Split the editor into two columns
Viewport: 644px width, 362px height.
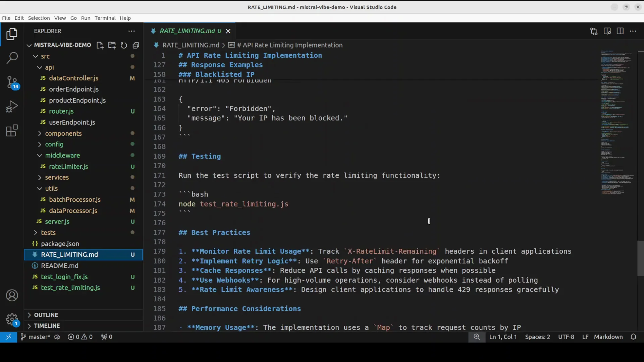(x=620, y=31)
